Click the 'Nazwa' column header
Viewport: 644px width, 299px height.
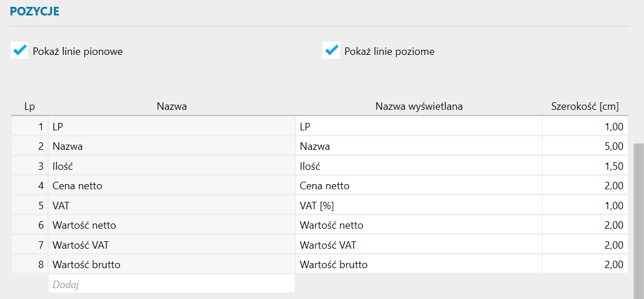tap(172, 106)
